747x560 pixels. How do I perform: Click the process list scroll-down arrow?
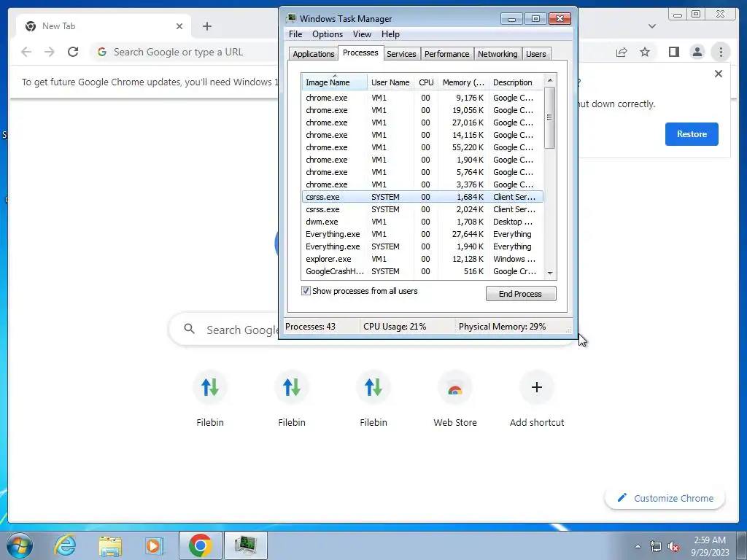point(550,273)
